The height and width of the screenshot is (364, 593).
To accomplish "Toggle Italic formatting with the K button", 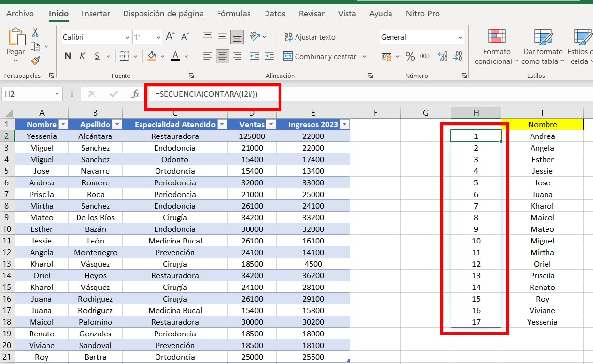I will [x=82, y=56].
